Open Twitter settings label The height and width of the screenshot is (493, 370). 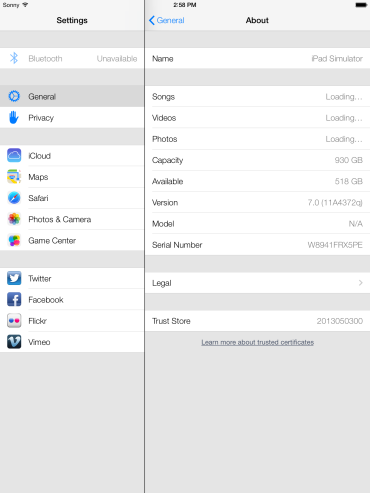click(x=40, y=278)
